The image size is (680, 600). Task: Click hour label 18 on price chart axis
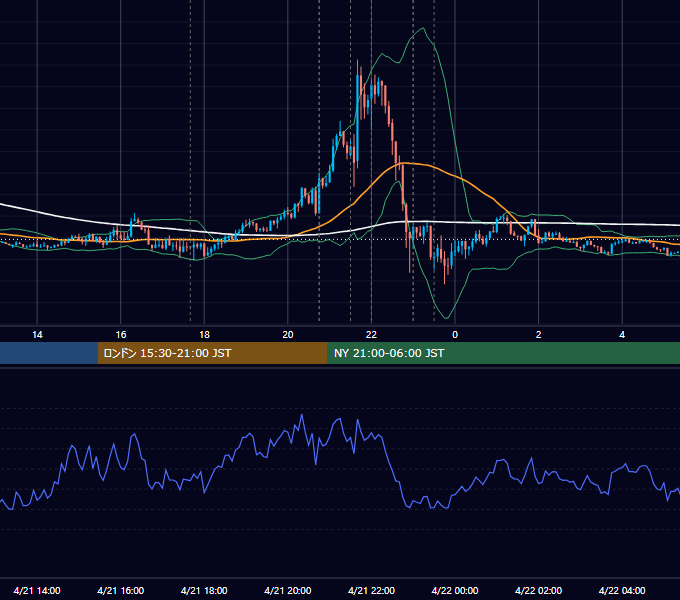coord(204,335)
